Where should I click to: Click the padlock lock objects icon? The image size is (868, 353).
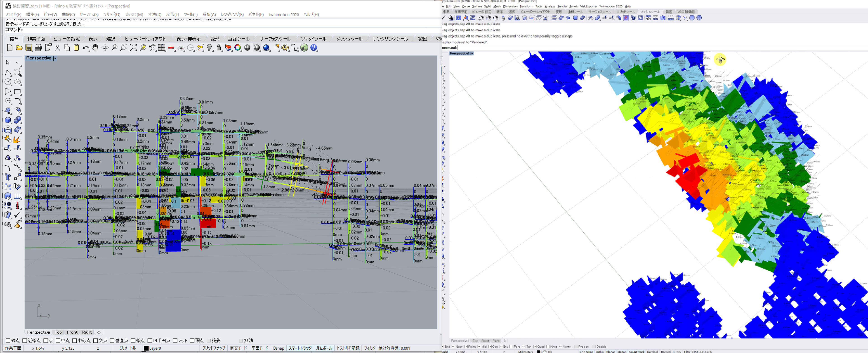219,48
